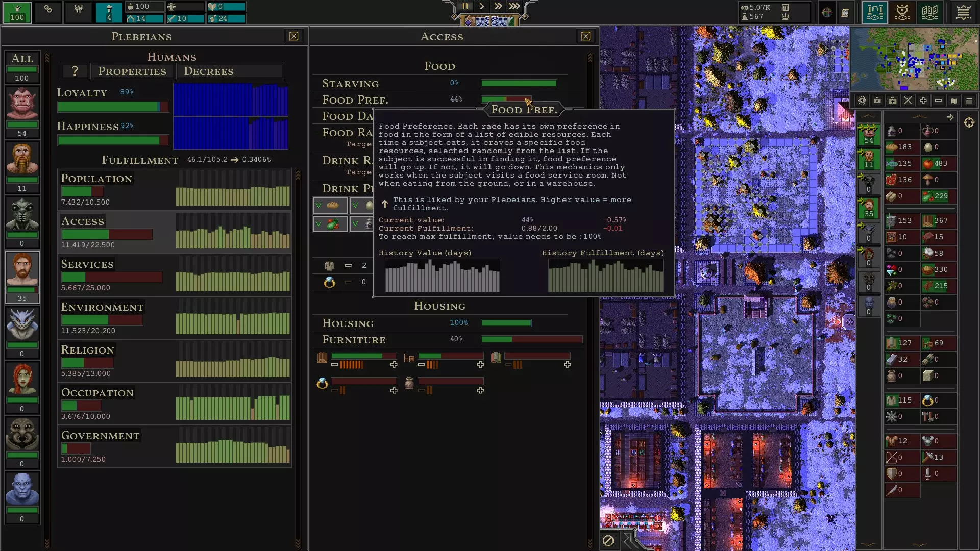980x551 pixels.
Task: Pause the game speed
Action: [465, 6]
